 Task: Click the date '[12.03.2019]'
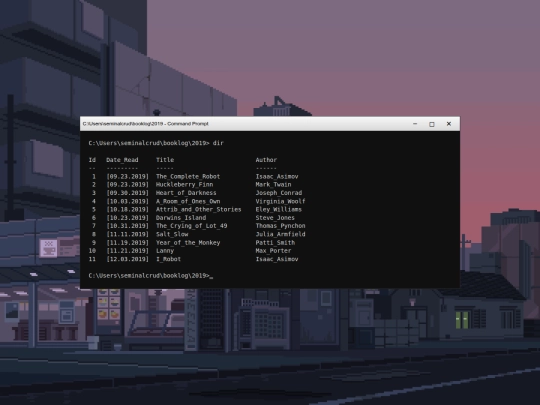tap(127, 259)
